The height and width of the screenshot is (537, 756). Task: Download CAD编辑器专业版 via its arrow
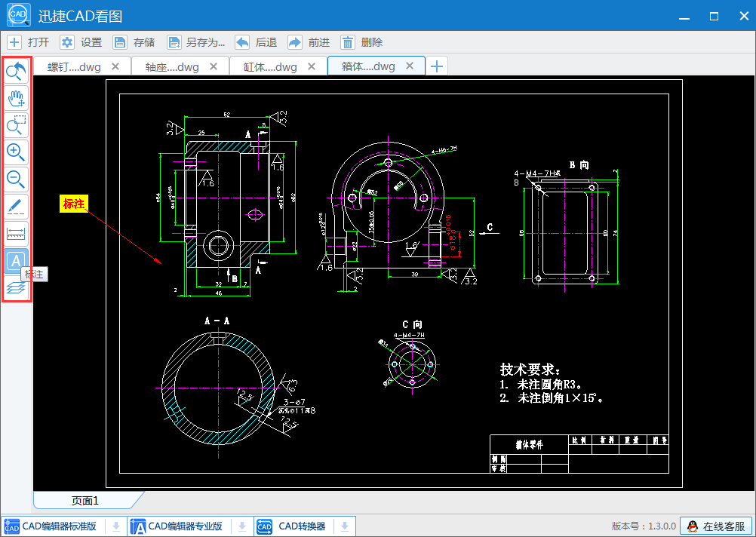point(242,526)
